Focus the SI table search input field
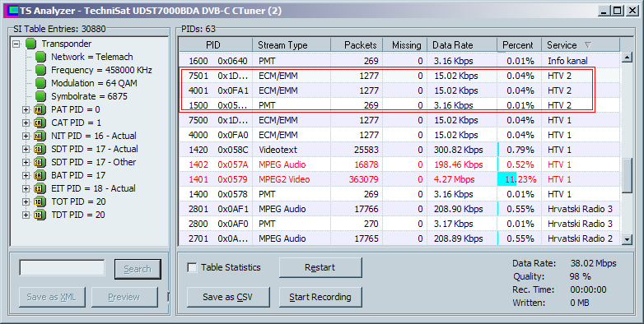The height and width of the screenshot is (324, 644). [x=62, y=268]
